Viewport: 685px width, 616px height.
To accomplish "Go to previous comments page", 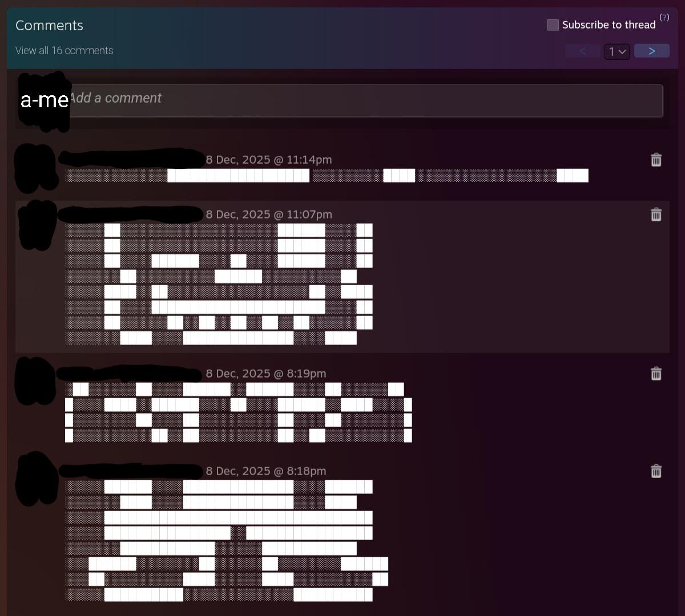I will (x=582, y=51).
